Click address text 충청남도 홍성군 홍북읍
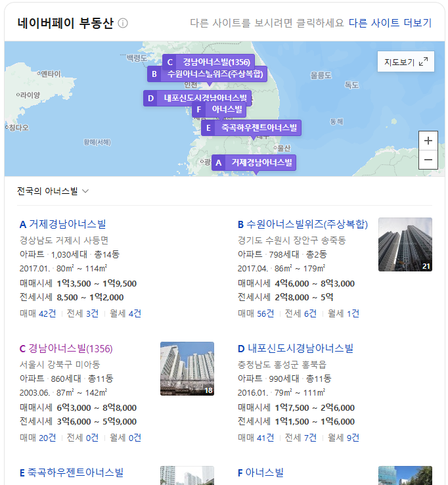The width and height of the screenshot is (448, 485). 282,365
